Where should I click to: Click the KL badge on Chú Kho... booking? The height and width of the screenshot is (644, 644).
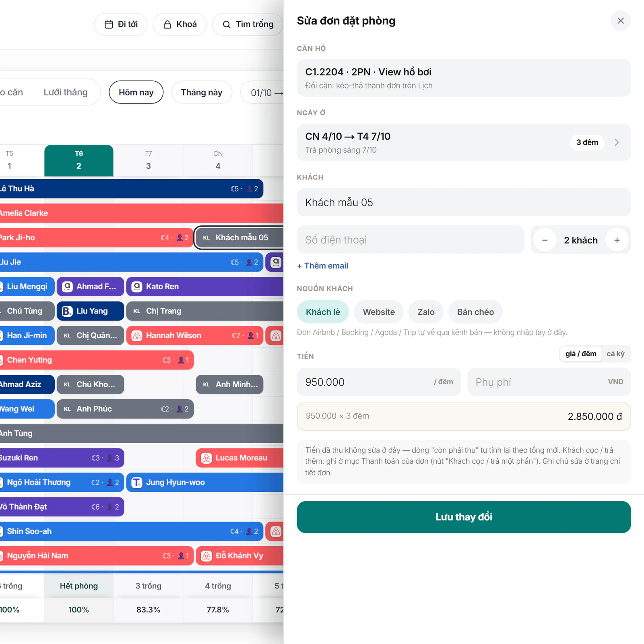coord(67,385)
